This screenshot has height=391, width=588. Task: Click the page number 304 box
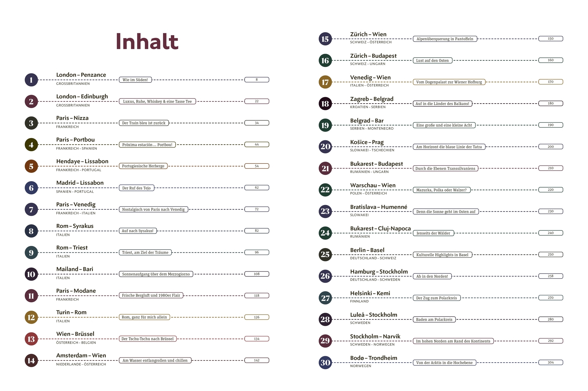[x=550, y=363]
